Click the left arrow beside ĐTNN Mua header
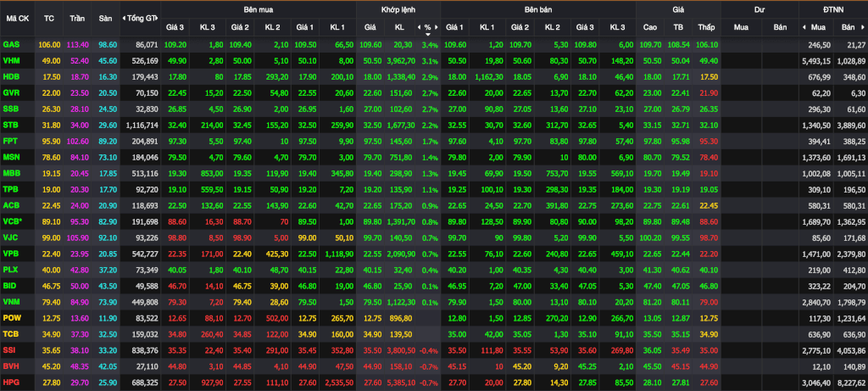Image resolution: width=868 pixels, height=391 pixels. click(804, 26)
